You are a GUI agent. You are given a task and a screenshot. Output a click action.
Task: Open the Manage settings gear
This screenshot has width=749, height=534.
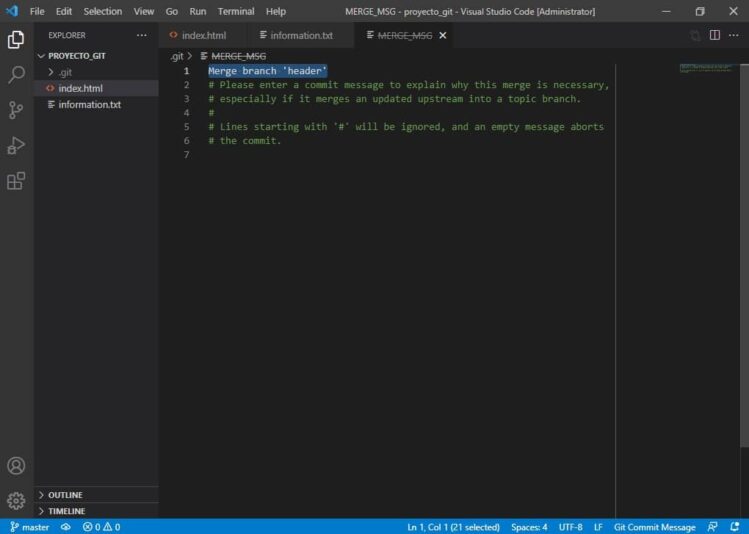(16, 500)
